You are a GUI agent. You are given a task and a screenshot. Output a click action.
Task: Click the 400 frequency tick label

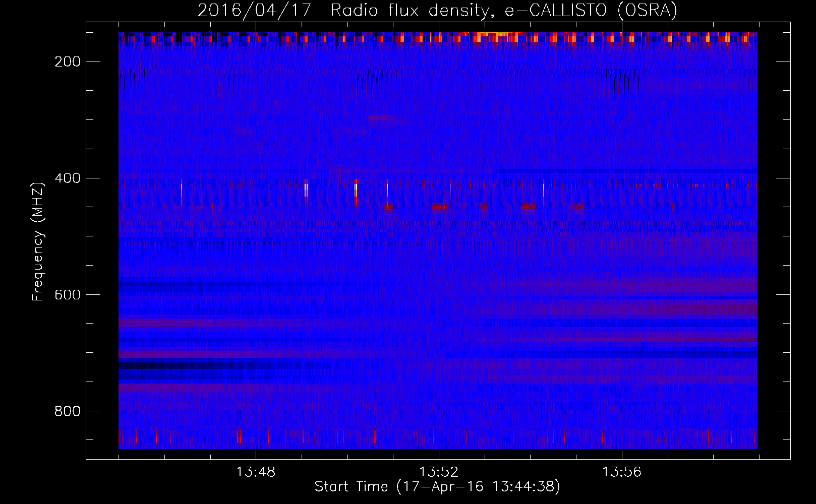(x=68, y=178)
